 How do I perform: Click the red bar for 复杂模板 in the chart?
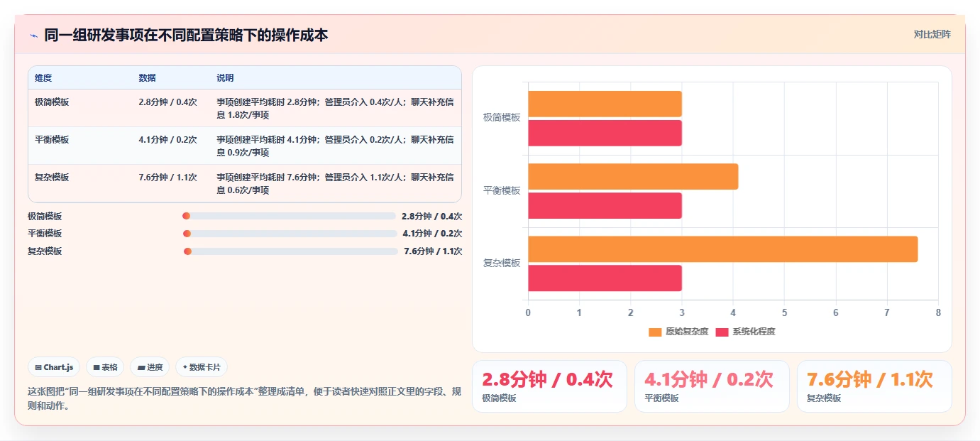pos(605,278)
